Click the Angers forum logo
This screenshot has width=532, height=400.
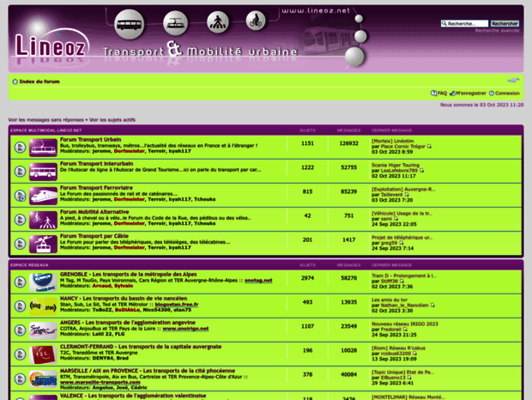(x=43, y=330)
